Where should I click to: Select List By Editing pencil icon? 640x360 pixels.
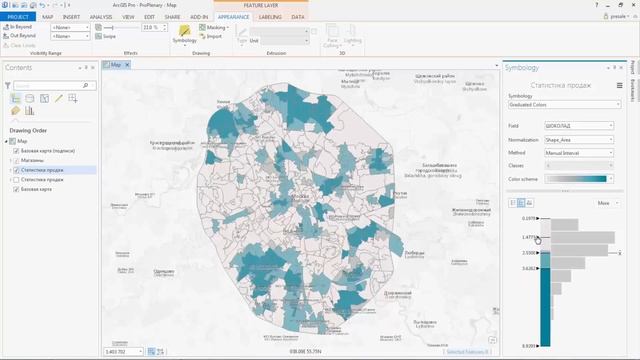point(59,98)
